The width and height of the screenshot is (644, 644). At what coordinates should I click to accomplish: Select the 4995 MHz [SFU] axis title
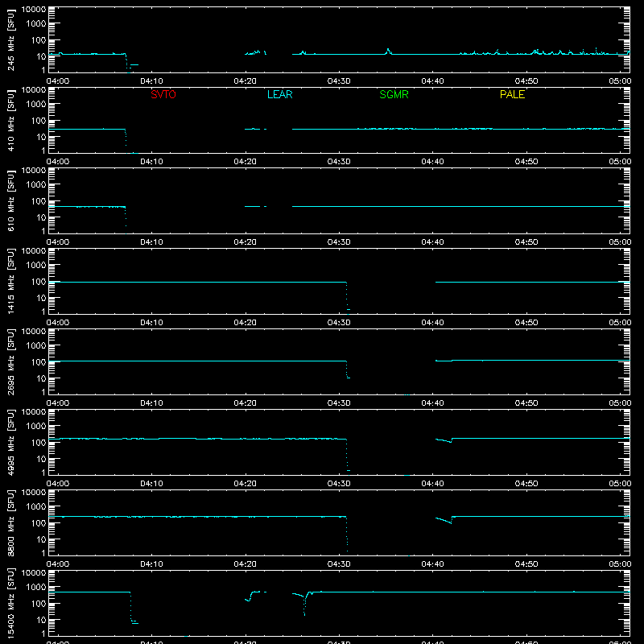point(10,442)
